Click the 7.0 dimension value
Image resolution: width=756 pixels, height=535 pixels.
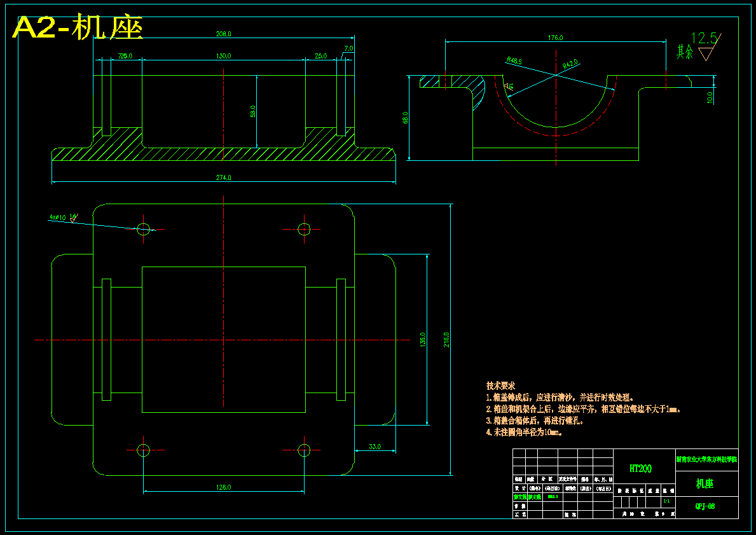[x=348, y=48]
